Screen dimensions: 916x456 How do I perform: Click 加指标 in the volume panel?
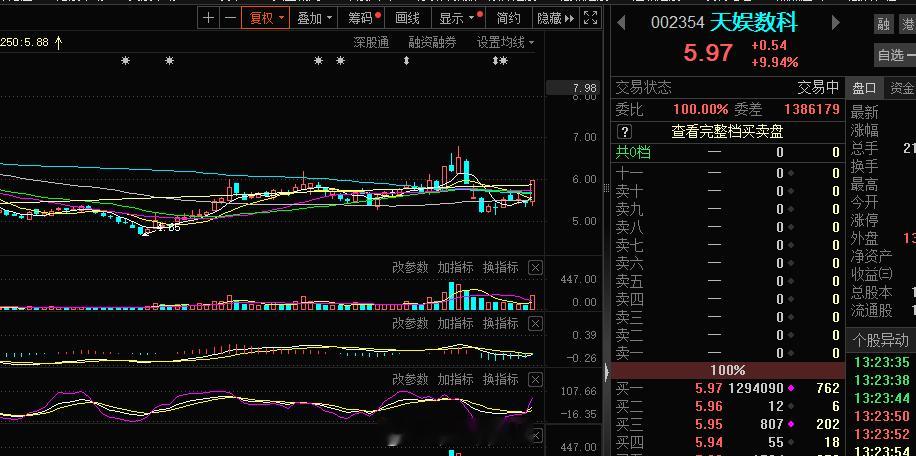455,268
